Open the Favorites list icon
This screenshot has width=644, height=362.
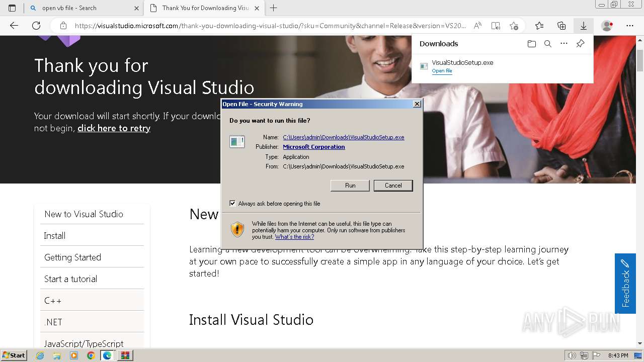539,26
